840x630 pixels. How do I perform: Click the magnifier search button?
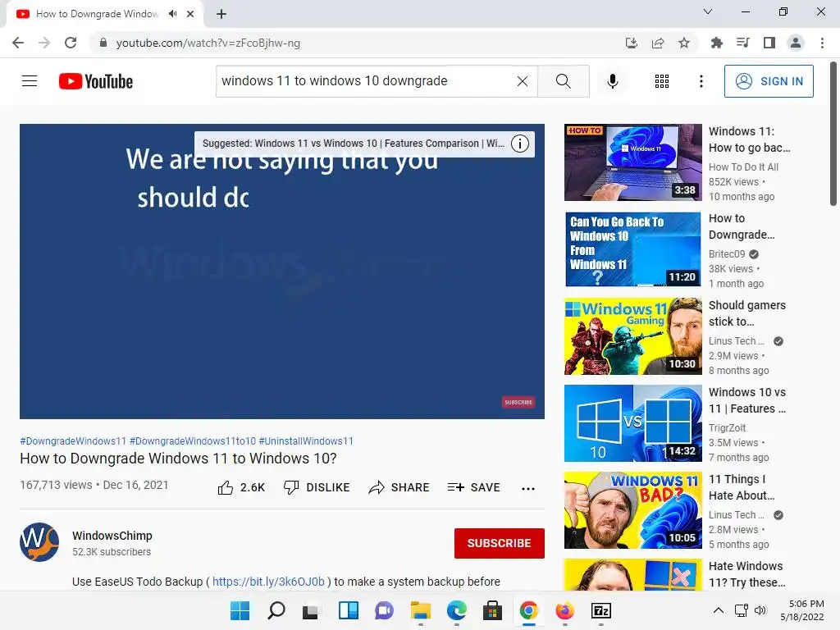563,81
